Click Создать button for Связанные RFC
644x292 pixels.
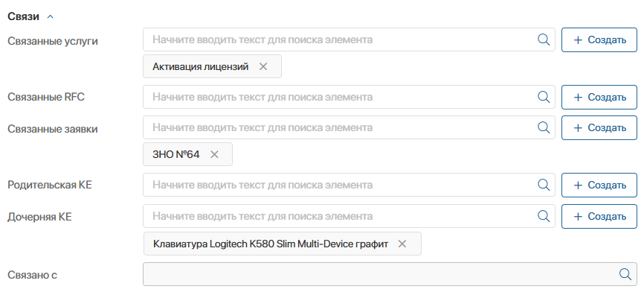[x=599, y=97]
